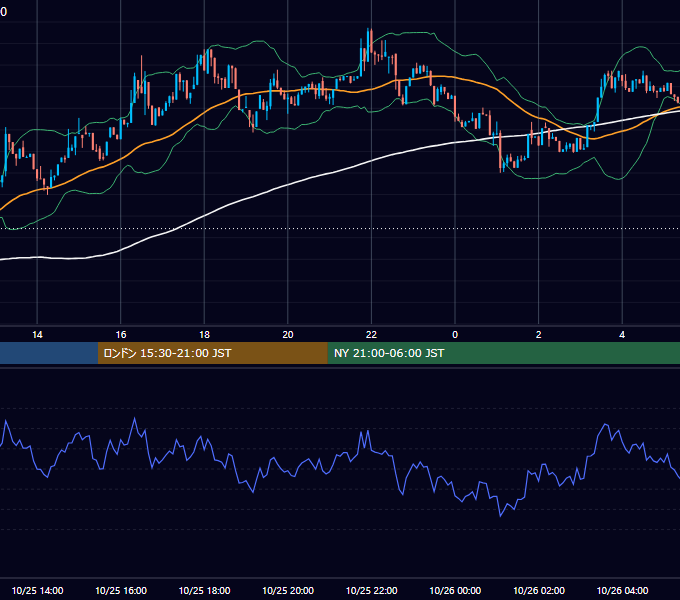Viewport: 680px width, 600px height.
Task: Click the 18 hour axis label
Action: tap(204, 335)
